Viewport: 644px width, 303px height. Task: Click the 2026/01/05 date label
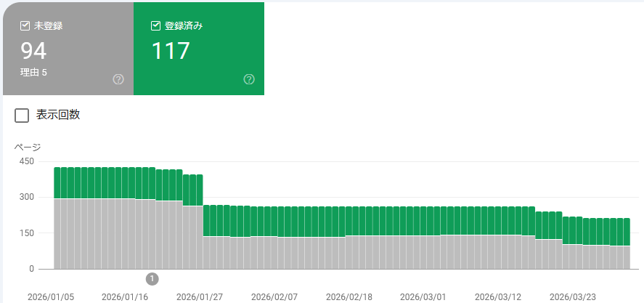tap(50, 297)
